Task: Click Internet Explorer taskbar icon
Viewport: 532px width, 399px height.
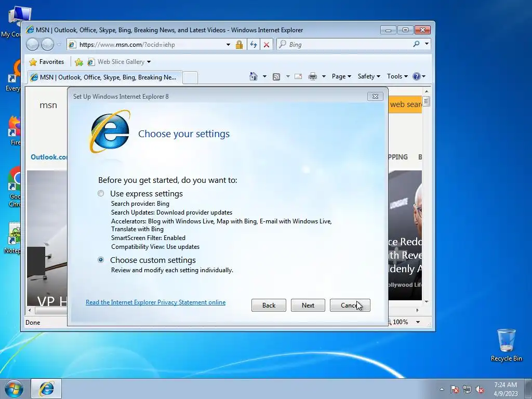Action: 46,389
